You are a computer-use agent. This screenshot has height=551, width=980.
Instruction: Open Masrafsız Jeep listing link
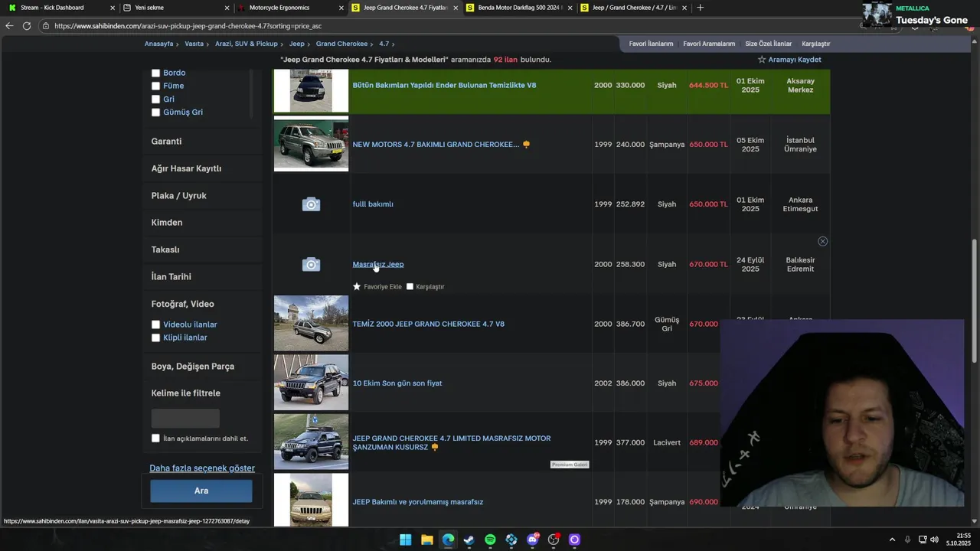pos(378,264)
